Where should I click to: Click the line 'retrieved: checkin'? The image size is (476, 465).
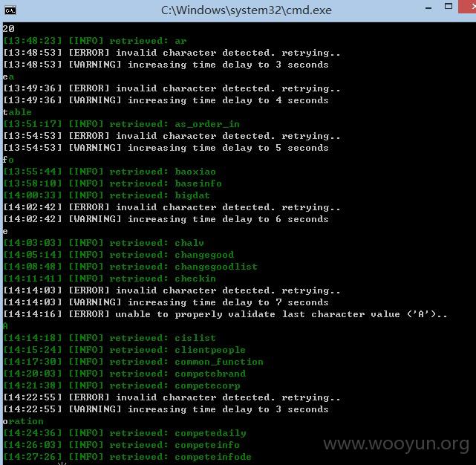tap(109, 279)
